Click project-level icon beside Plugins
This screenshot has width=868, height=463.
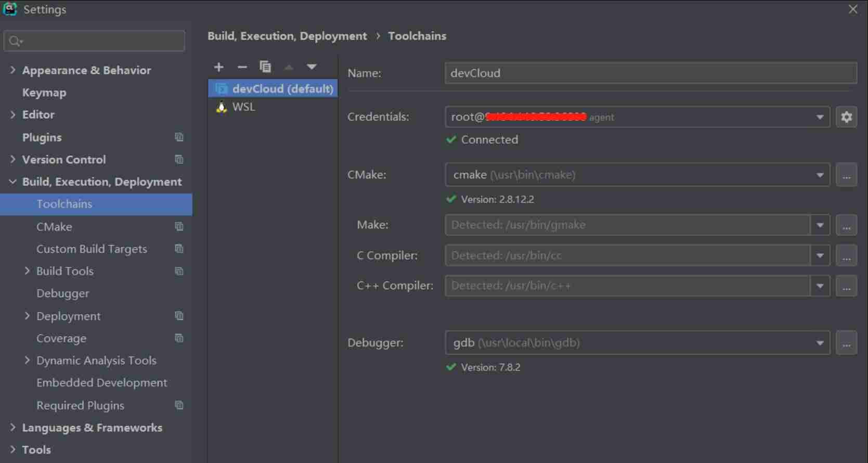[179, 137]
